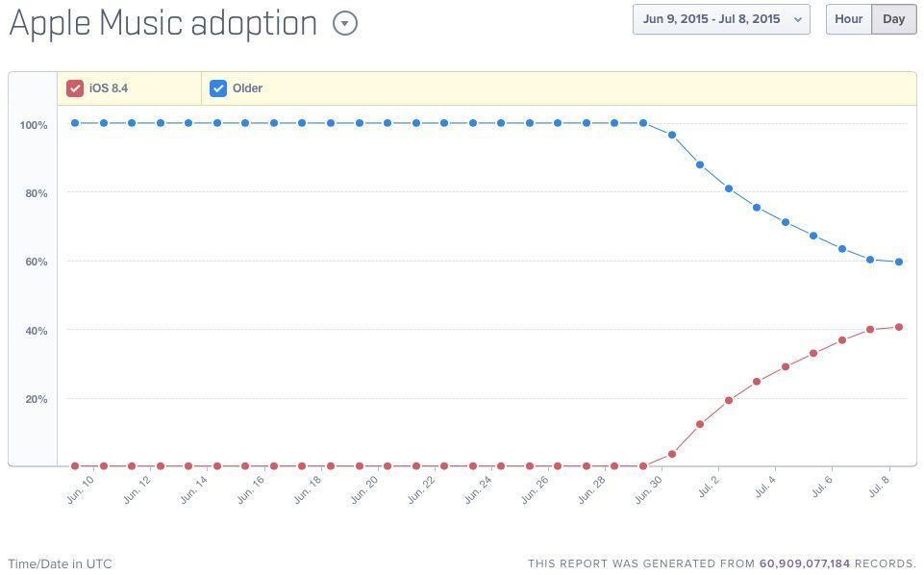Switch to the Hour view
This screenshot has width=924, height=575.
coord(848,19)
